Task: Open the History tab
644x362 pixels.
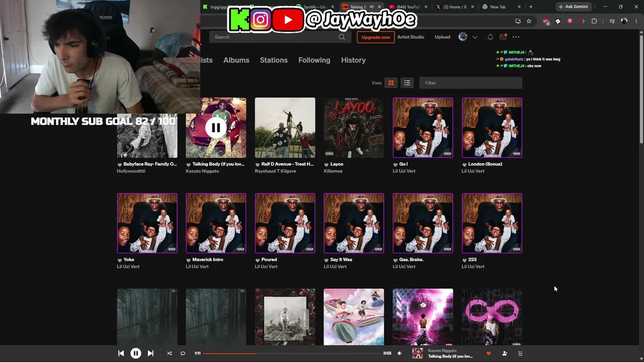Action: point(353,60)
